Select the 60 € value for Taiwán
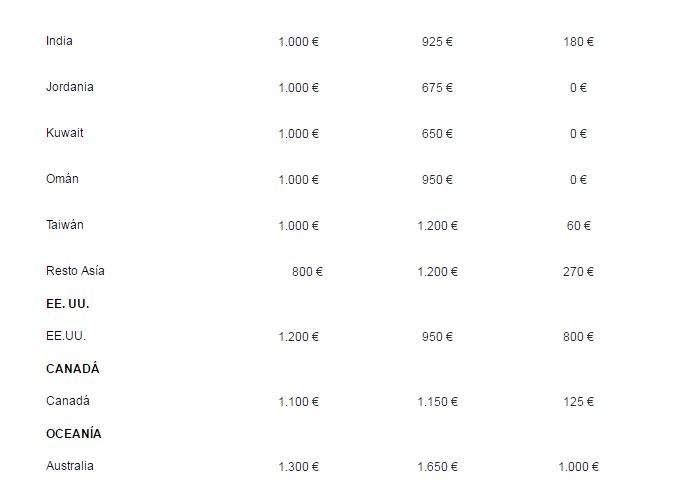676x489 pixels. (x=578, y=226)
